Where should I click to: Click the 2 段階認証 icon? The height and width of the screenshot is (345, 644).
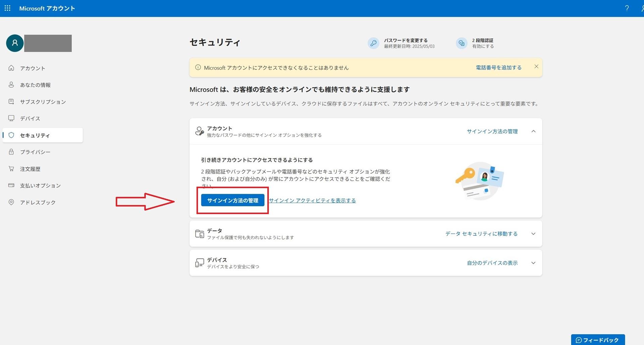461,43
